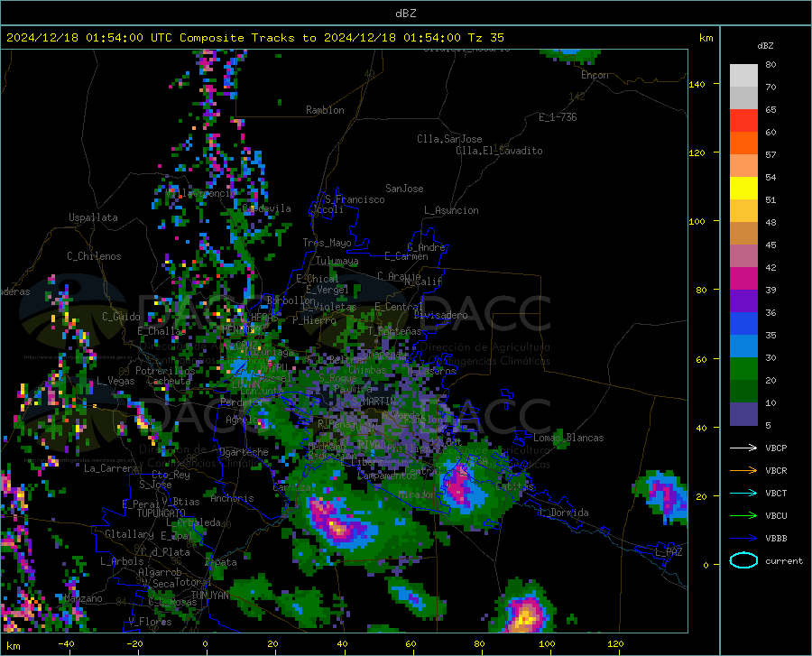Select the white-grey 70 dBZ color swatch
Viewport: 812px width, 656px height.
click(x=743, y=76)
